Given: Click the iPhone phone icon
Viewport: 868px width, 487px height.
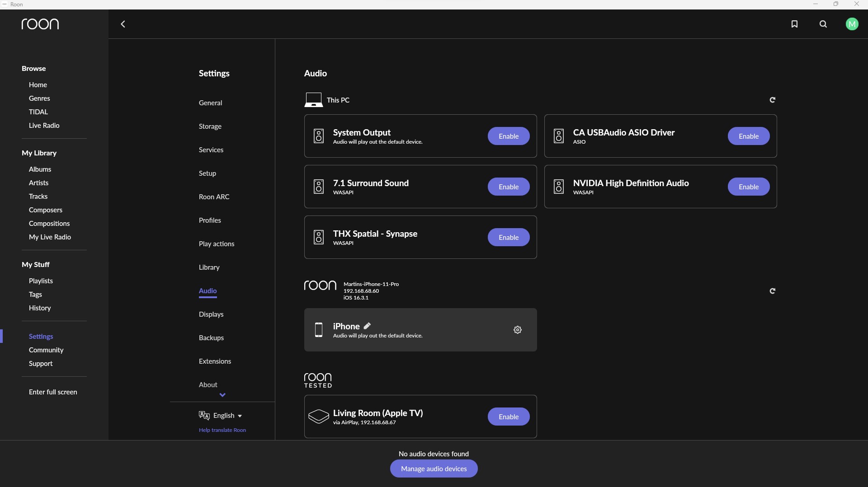Looking at the screenshot, I should point(319,330).
